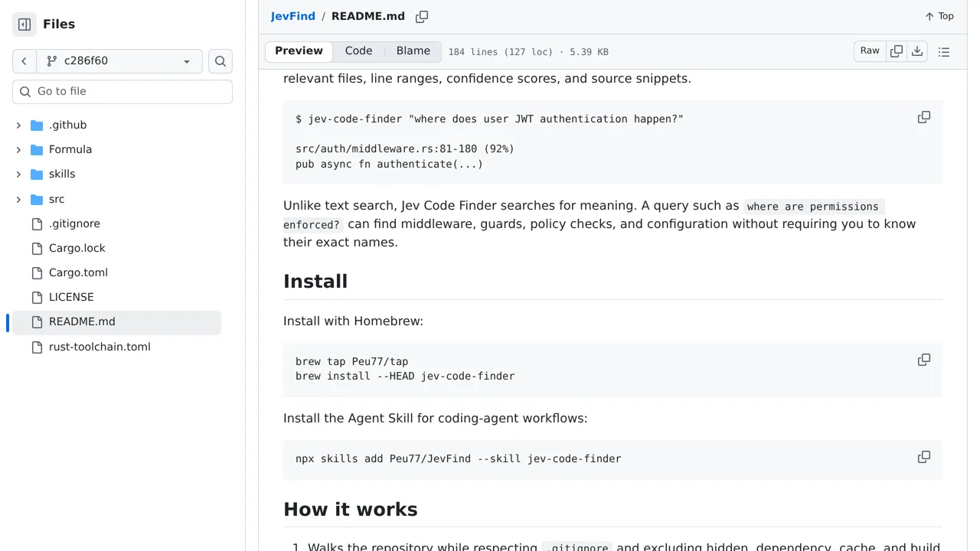Open file search with magnifier button
Screen dimensions: 980x551
point(220,61)
